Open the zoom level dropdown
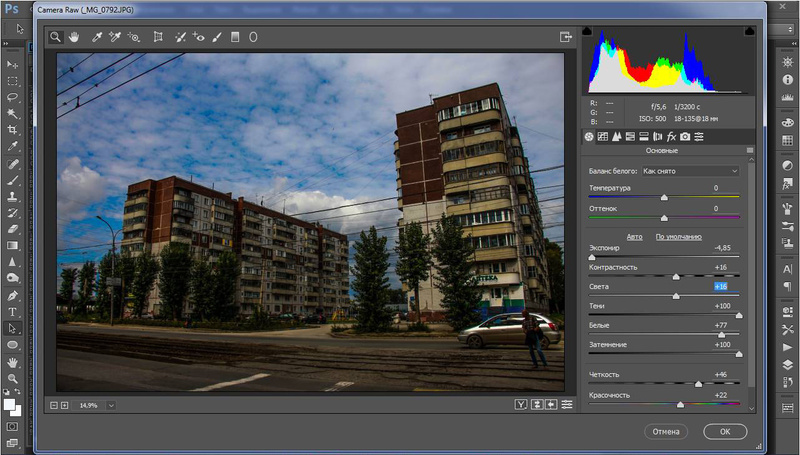The image size is (800, 455). pyautogui.click(x=110, y=405)
